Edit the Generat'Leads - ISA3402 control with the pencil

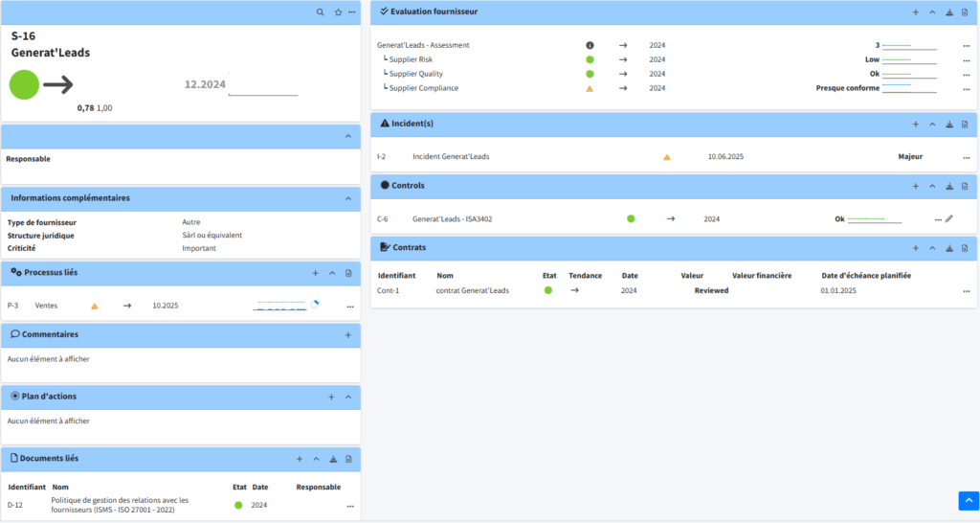click(x=949, y=219)
